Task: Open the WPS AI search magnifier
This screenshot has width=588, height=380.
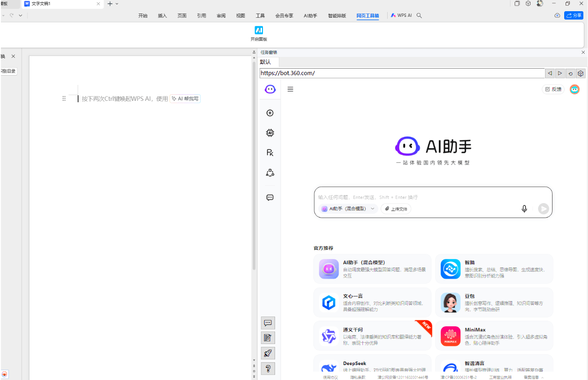Action: [x=419, y=15]
